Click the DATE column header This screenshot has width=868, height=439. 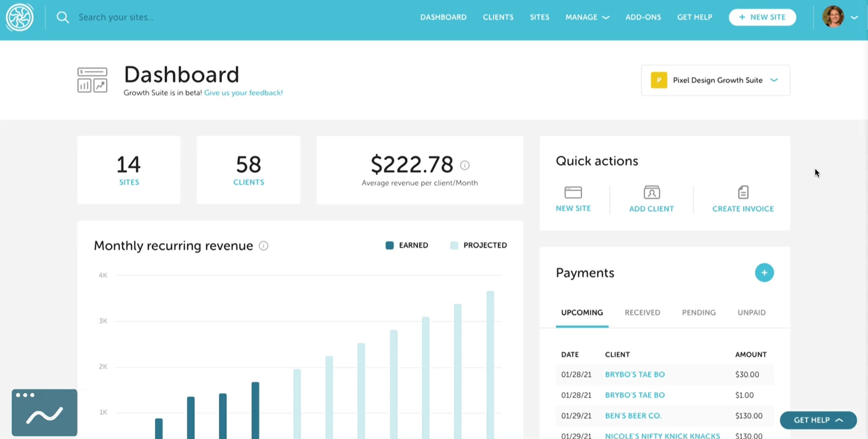point(570,354)
